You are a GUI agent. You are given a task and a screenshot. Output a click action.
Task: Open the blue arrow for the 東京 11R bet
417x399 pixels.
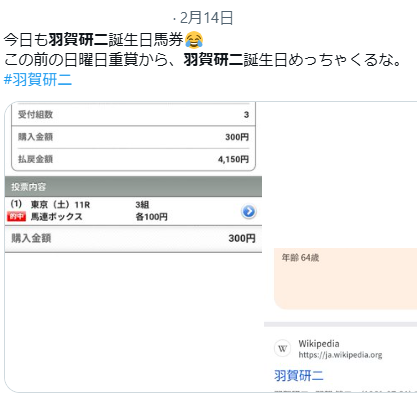coord(249,211)
